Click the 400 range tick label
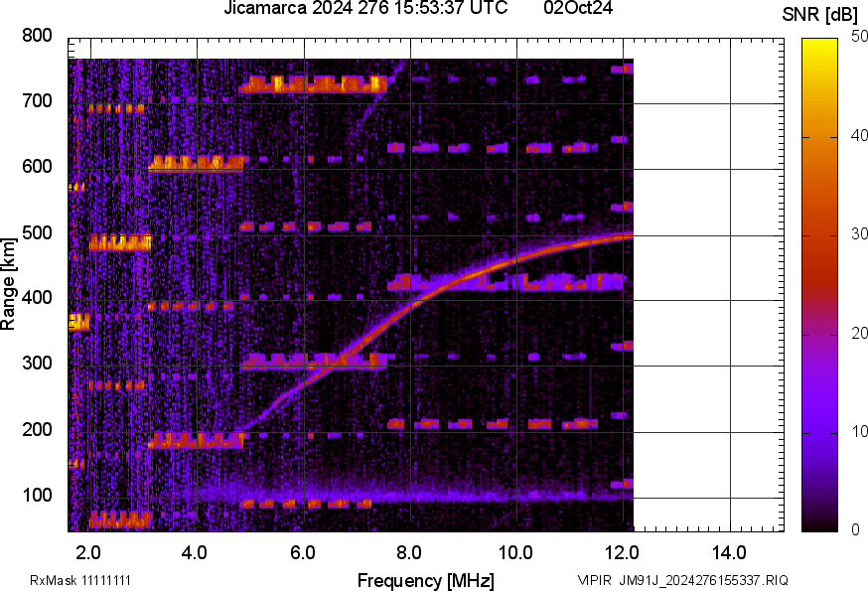This screenshot has height=591, width=868. [x=37, y=298]
